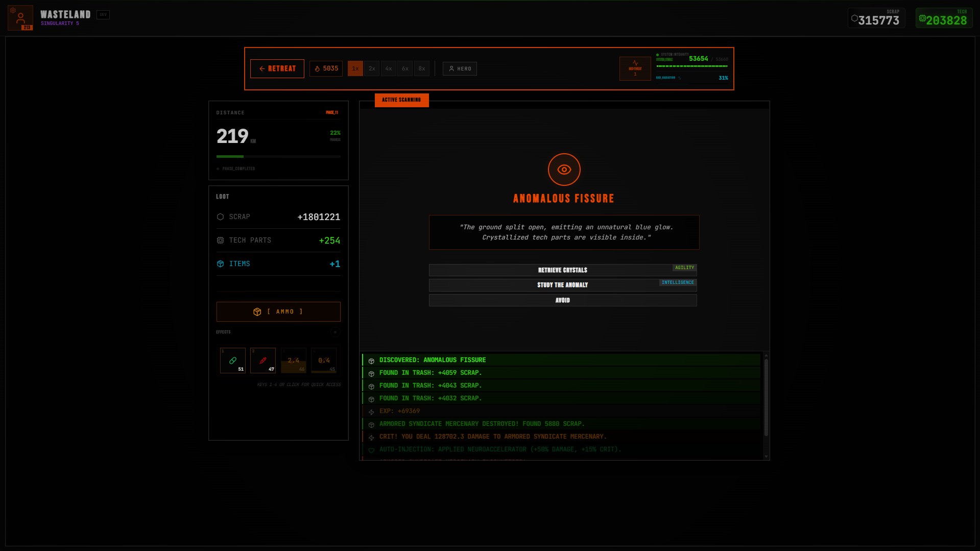
Task: Click the EXP +69369 log entry
Action: point(561,411)
